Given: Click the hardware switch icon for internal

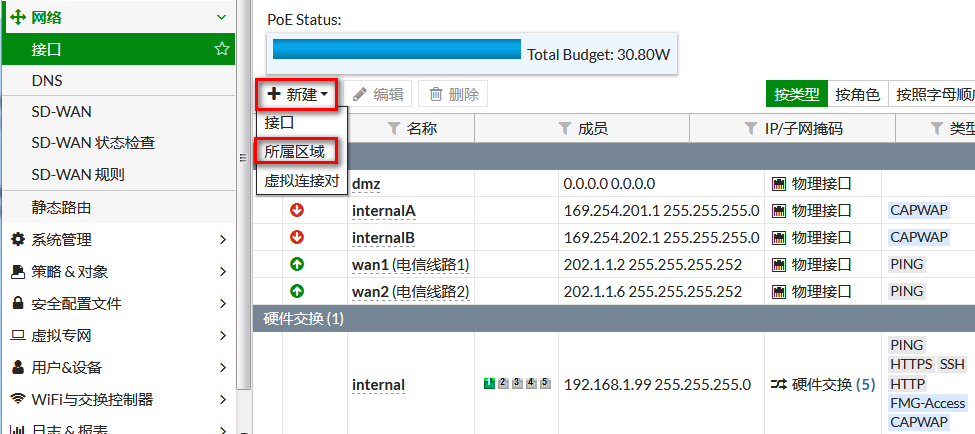Looking at the screenshot, I should pos(779,384).
